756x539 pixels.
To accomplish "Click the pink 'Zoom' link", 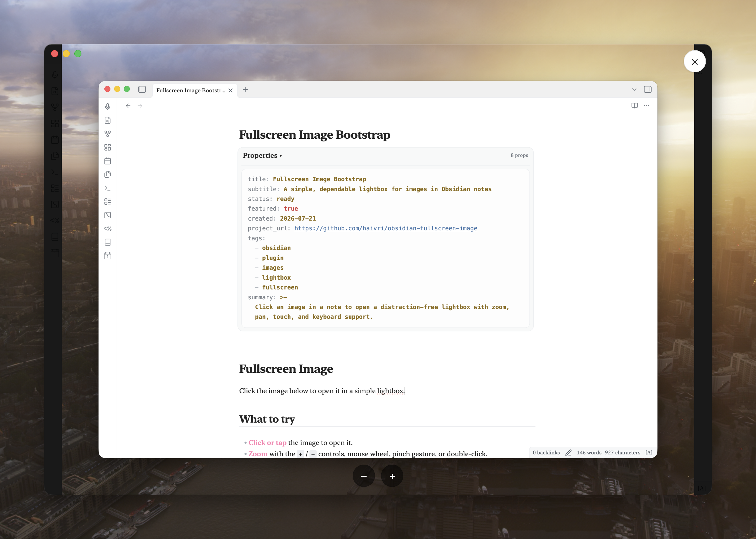I will click(x=258, y=454).
